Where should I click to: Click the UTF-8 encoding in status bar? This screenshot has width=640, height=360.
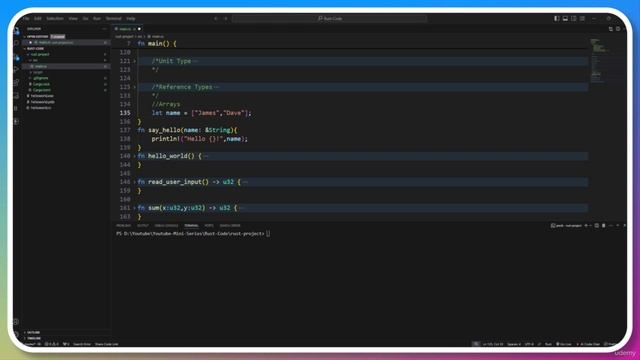(529, 344)
